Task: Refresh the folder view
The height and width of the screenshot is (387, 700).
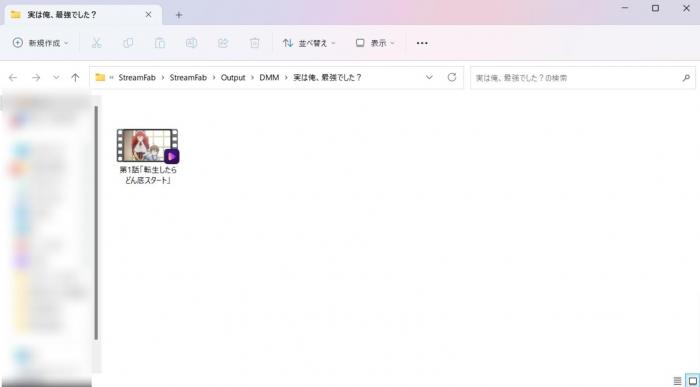Action: click(x=452, y=78)
